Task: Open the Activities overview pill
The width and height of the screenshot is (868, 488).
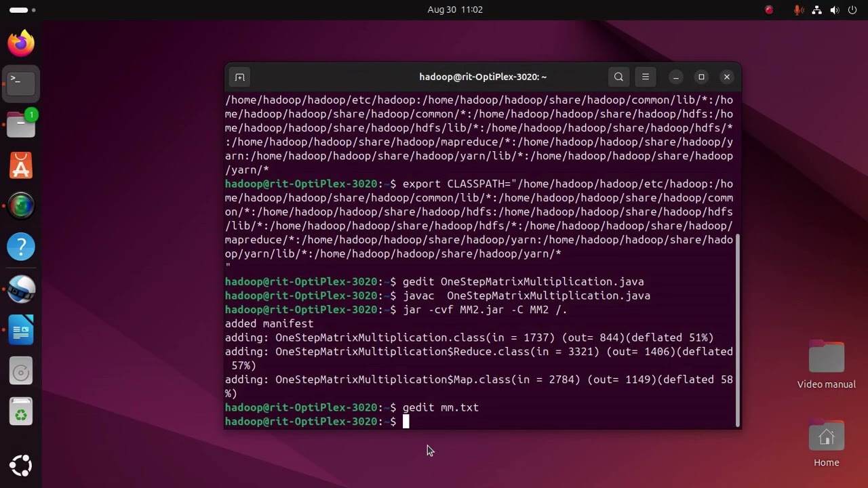Action: tap(22, 9)
